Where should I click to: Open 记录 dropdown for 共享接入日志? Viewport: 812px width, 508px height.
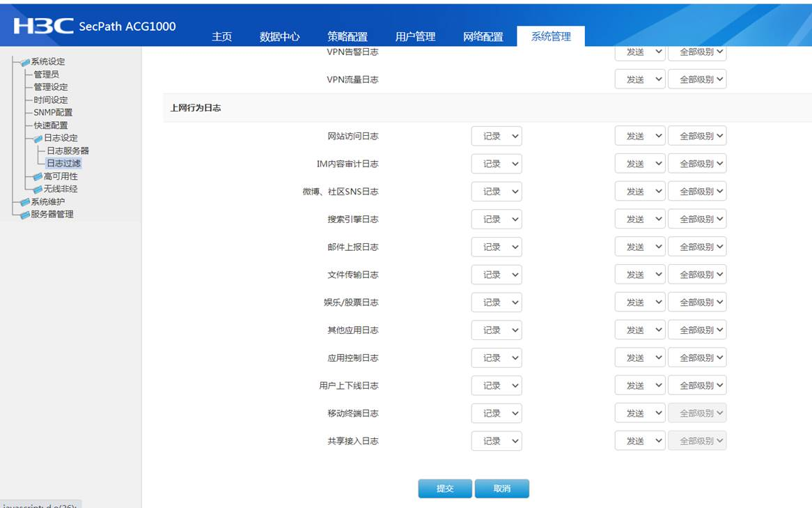coord(497,441)
